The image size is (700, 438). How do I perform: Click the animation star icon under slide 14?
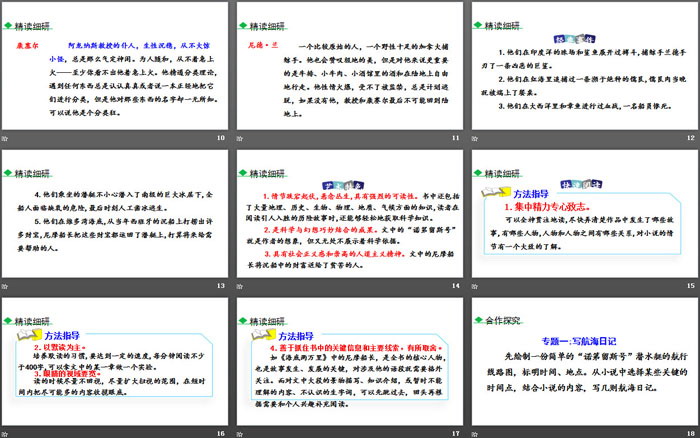[240, 286]
